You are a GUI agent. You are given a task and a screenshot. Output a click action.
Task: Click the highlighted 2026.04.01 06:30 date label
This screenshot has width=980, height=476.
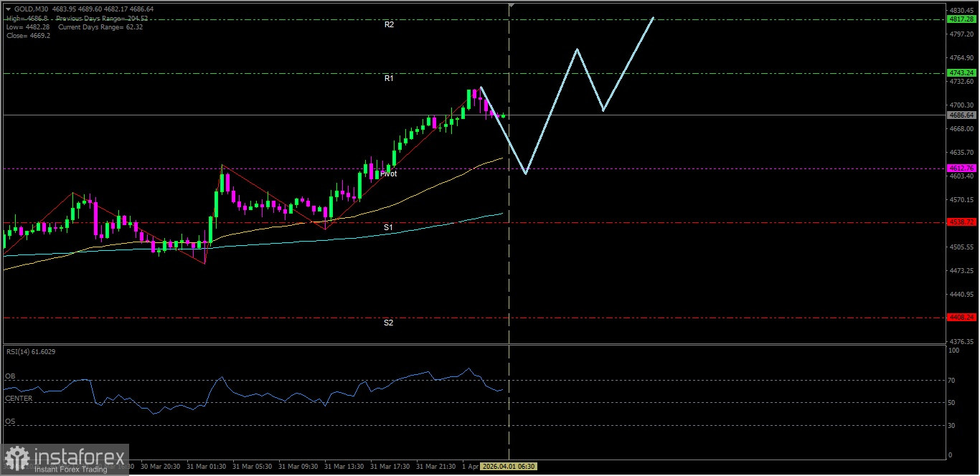click(x=508, y=466)
